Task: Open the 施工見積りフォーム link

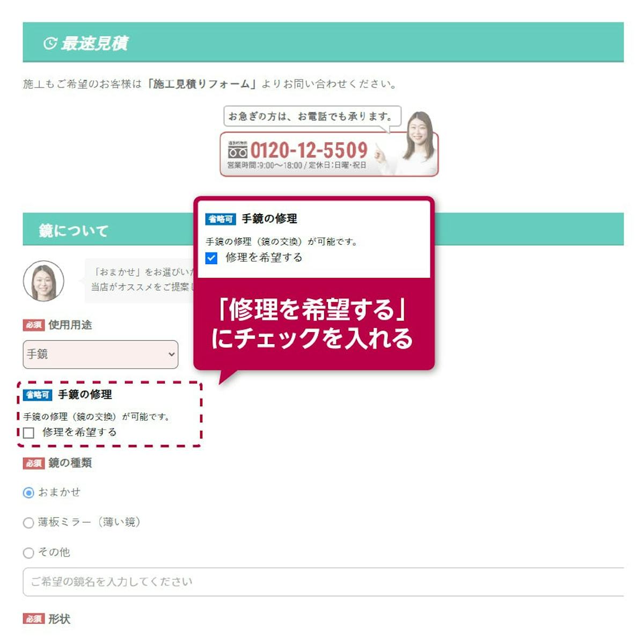Action: pyautogui.click(x=201, y=84)
